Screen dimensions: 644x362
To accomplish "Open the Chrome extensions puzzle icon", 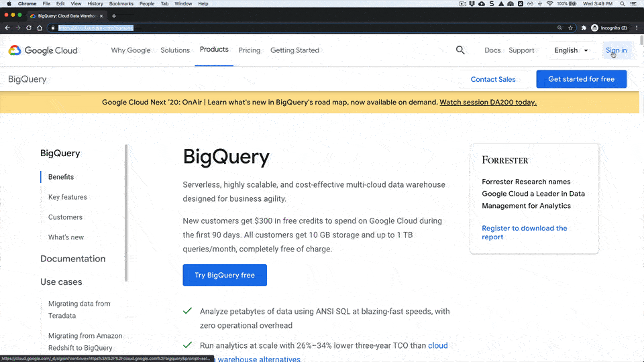I will click(x=584, y=28).
